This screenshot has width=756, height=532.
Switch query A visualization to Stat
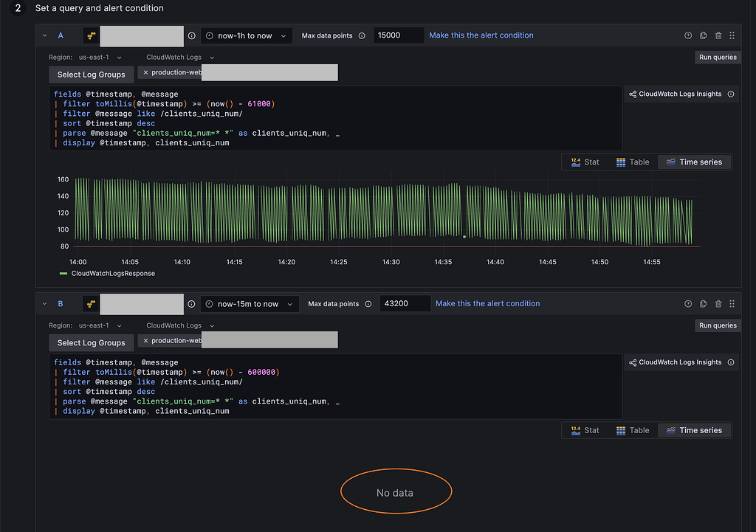(585, 162)
